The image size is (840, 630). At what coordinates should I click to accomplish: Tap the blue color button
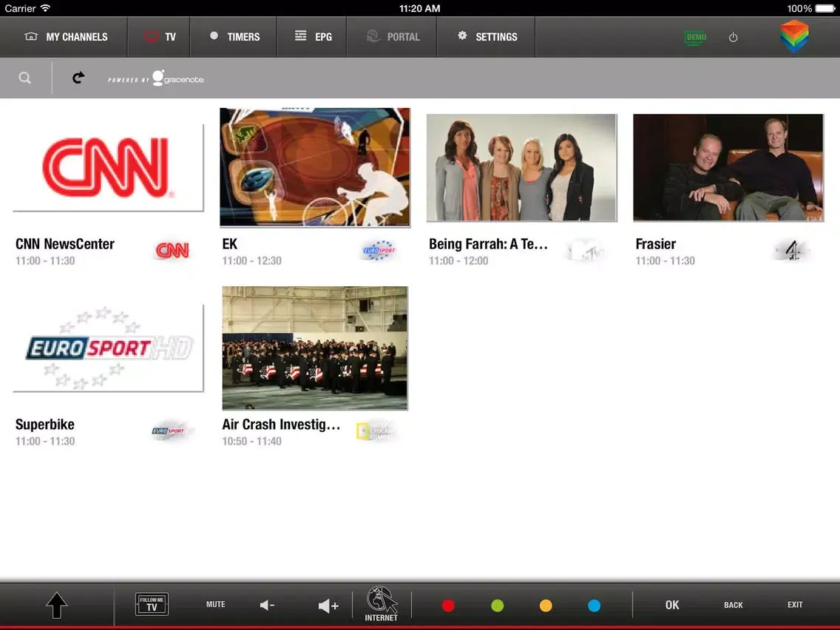coord(594,606)
